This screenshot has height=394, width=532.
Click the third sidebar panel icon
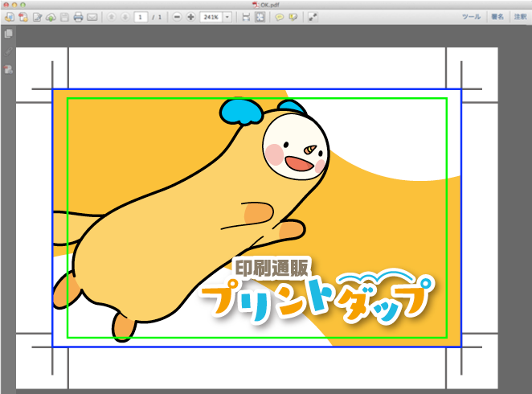click(x=9, y=70)
